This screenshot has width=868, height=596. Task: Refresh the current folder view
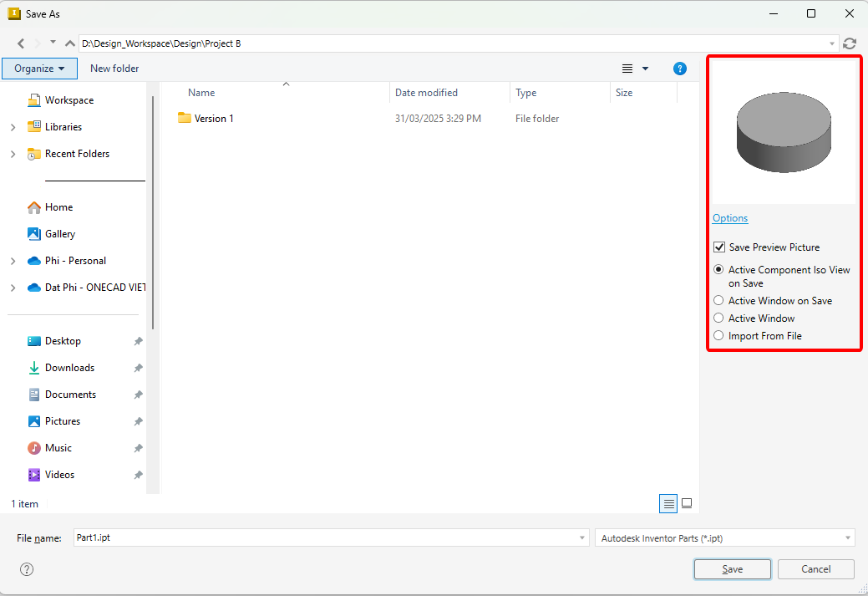[850, 43]
